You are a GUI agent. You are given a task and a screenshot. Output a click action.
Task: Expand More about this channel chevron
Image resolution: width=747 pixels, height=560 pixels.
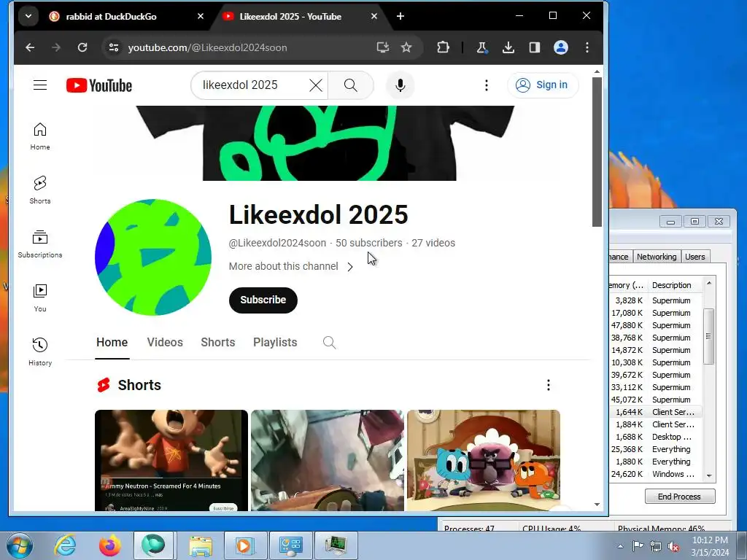tap(350, 267)
